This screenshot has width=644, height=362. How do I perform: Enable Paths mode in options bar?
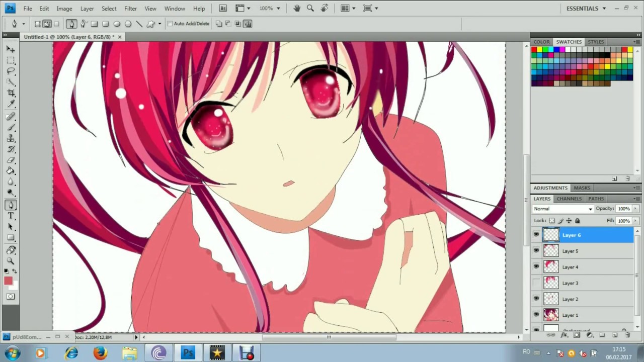tap(47, 24)
